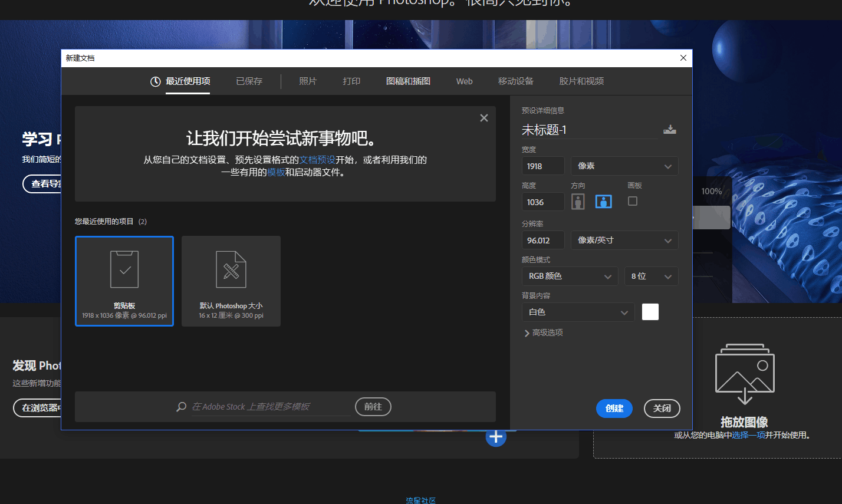This screenshot has height=504, width=842.
Task: Click the width field showing 1918
Action: point(543,166)
